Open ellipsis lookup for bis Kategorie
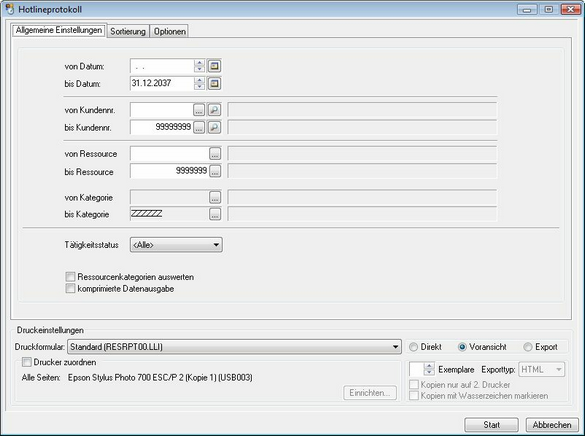Screen dimensions: 585x436 (215, 214)
